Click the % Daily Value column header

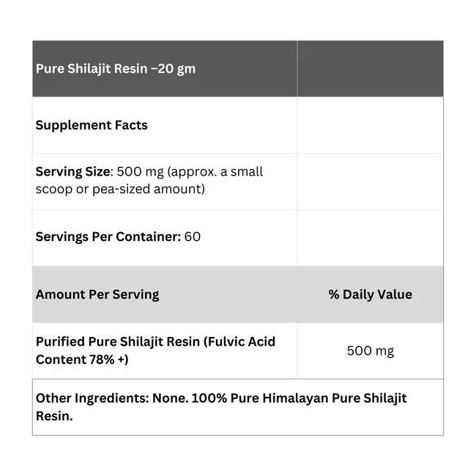coord(370,294)
